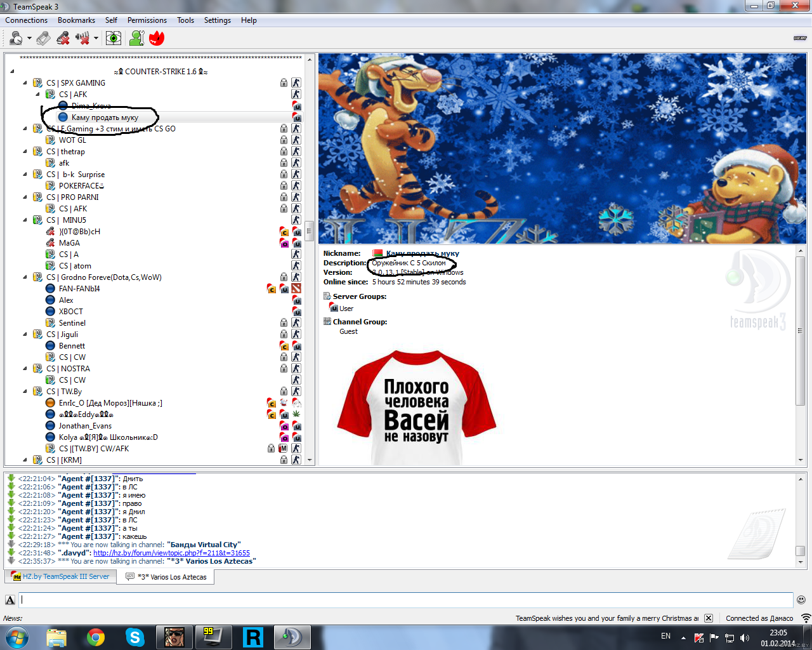Open the Bookmarks menu
Image resolution: width=812 pixels, height=650 pixels.
(x=76, y=20)
